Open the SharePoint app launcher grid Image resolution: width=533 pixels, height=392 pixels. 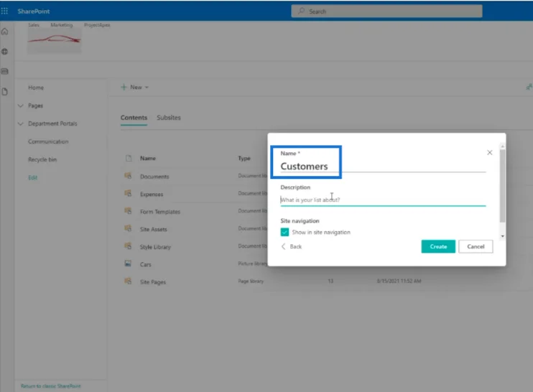pos(4,11)
